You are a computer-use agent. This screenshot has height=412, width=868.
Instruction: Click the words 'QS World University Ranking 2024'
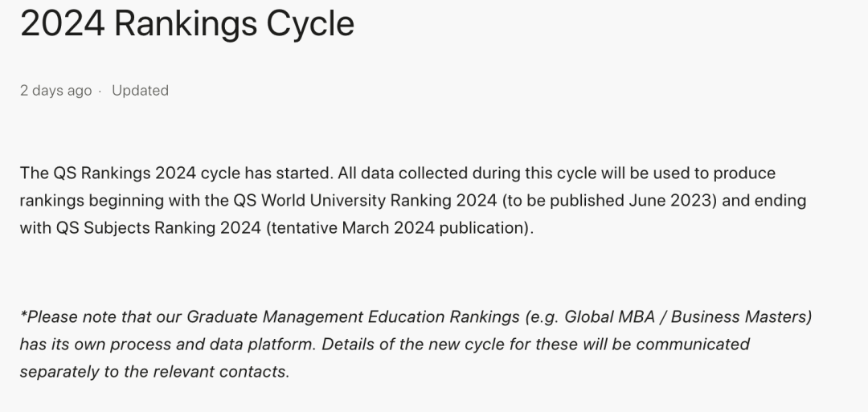point(365,200)
